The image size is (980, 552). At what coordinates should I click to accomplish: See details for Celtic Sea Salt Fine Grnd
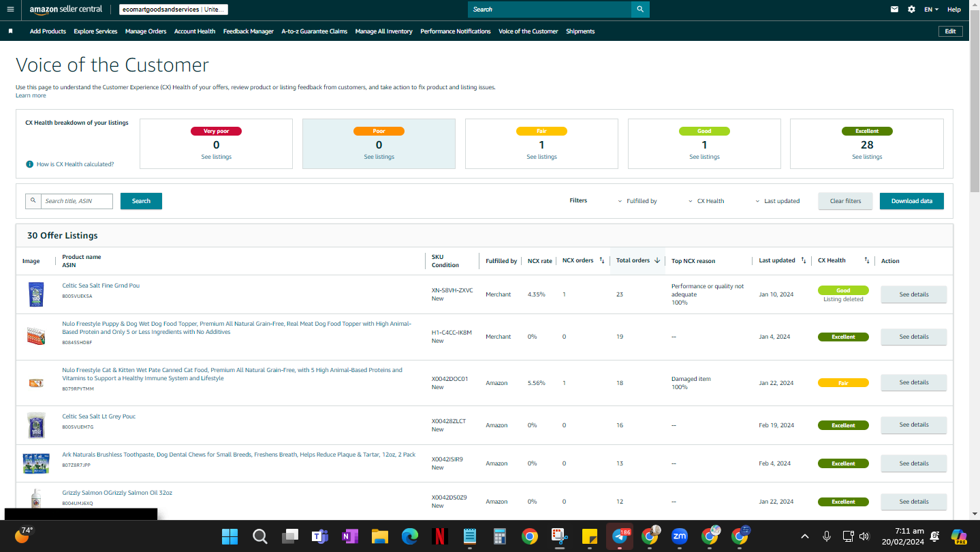pos(914,294)
